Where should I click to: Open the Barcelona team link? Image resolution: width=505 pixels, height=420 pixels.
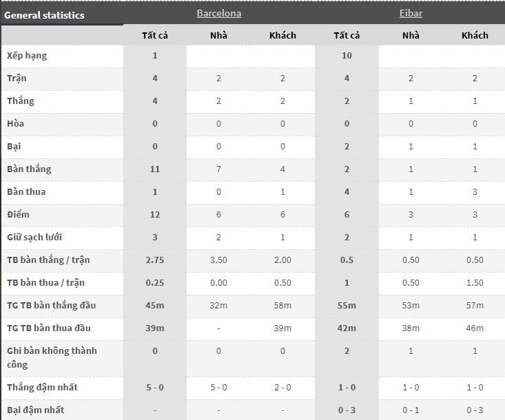coord(219,13)
